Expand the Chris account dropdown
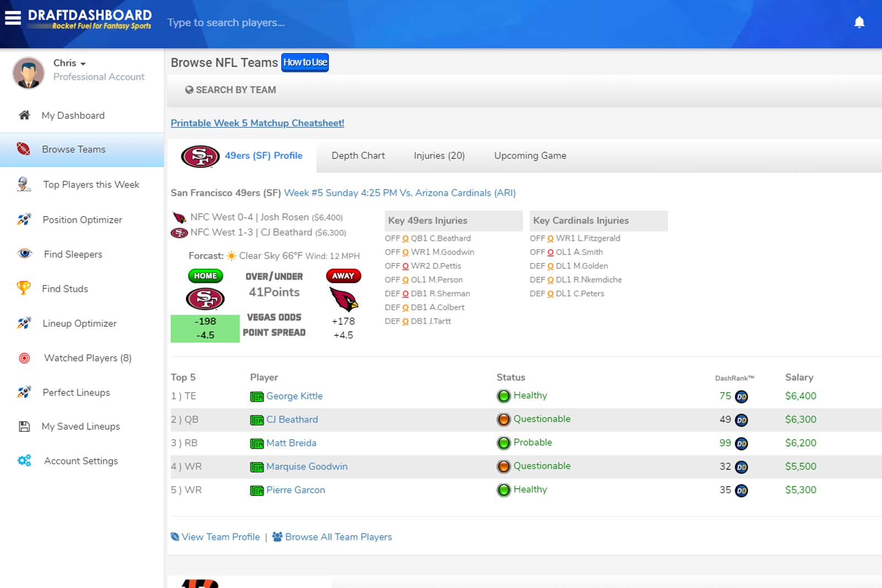This screenshot has width=882, height=588. [x=69, y=63]
